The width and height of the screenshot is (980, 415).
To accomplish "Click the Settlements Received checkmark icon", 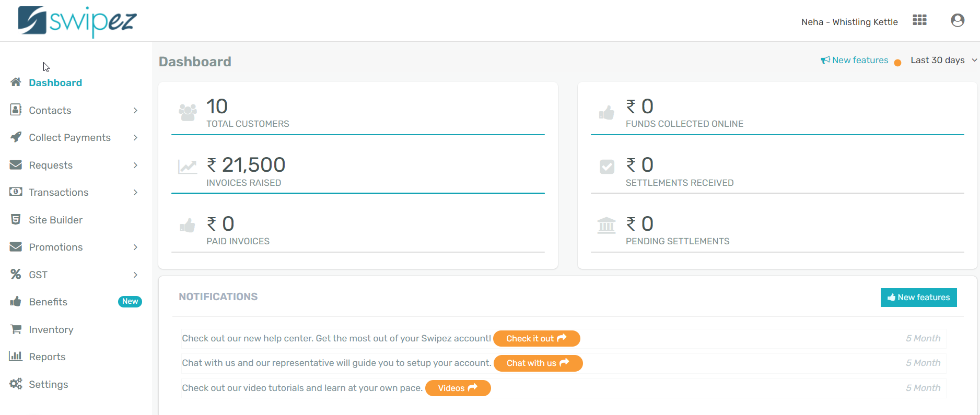I will coord(606,167).
